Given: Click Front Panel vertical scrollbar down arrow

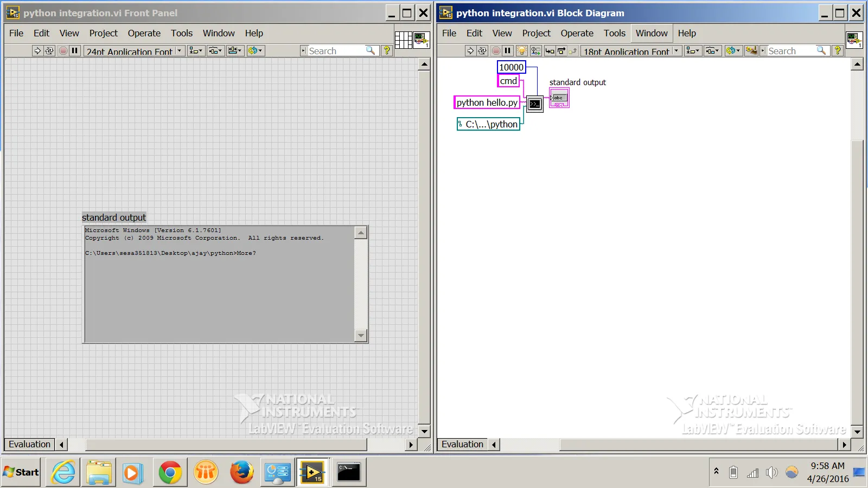Looking at the screenshot, I should pyautogui.click(x=424, y=432).
